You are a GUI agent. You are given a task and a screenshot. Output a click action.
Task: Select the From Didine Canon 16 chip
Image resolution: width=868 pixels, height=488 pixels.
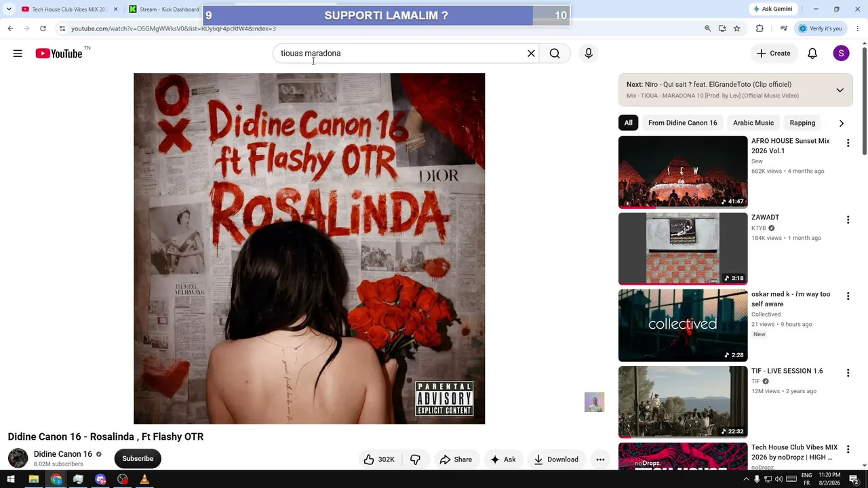(x=682, y=123)
